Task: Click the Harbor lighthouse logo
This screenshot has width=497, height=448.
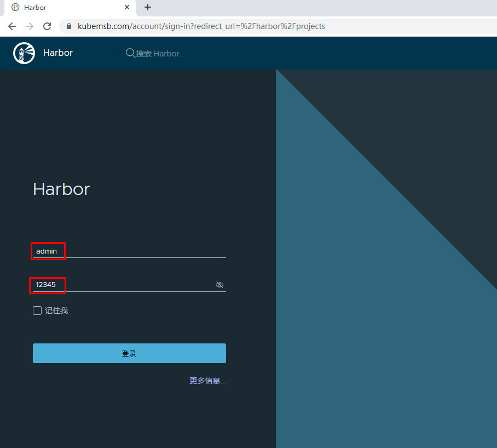Action: pyautogui.click(x=24, y=53)
